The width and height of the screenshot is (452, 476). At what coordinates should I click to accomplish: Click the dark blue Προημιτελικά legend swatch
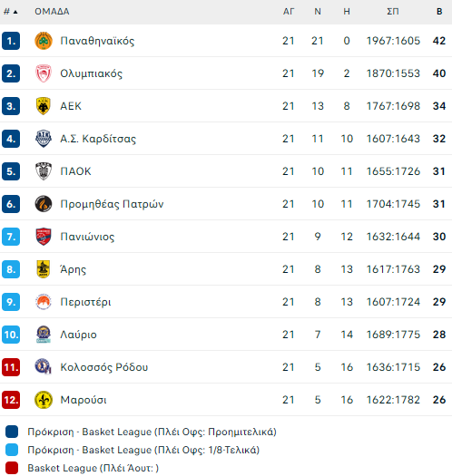click(x=12, y=432)
